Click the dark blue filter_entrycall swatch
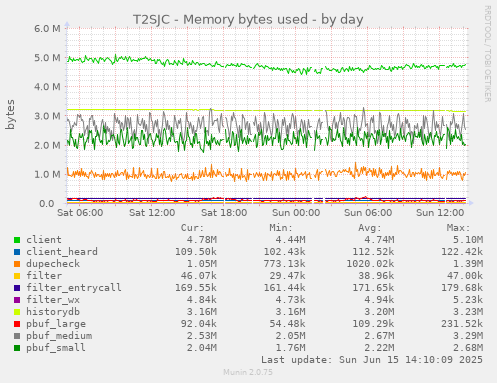 (x=17, y=288)
